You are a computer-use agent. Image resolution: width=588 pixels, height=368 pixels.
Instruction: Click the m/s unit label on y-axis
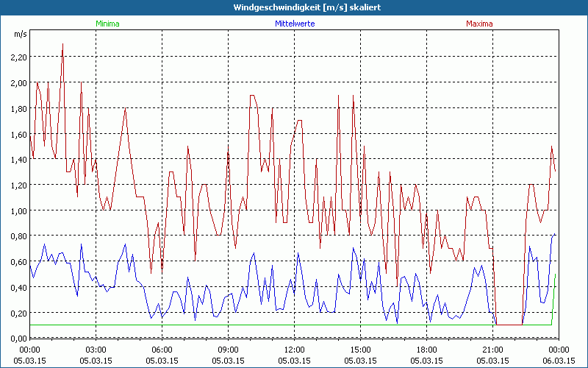pyautogui.click(x=20, y=34)
